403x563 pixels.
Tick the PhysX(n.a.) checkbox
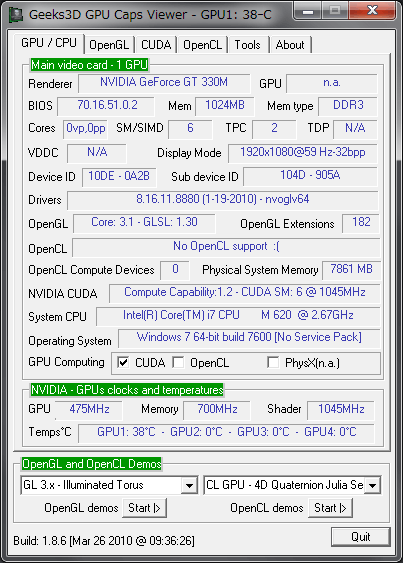273,363
